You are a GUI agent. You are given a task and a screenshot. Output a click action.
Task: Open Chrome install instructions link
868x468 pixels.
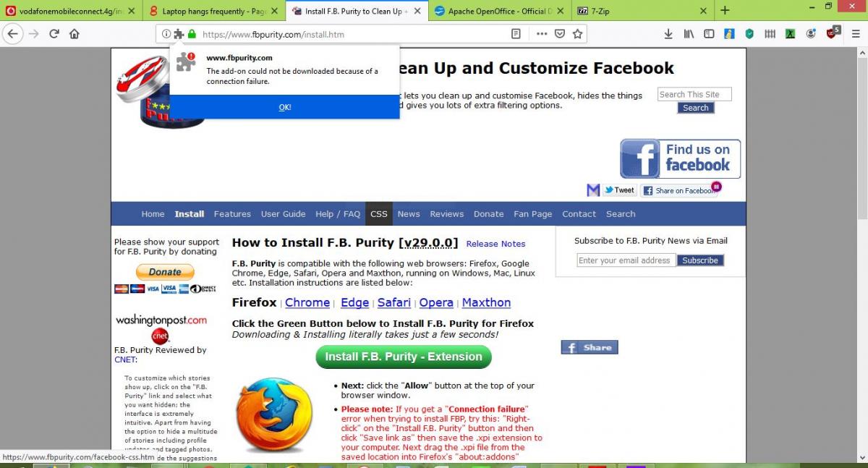click(x=307, y=302)
